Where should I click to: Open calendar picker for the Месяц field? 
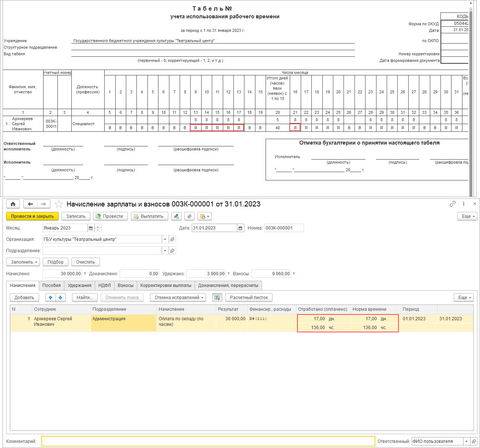click(91, 228)
